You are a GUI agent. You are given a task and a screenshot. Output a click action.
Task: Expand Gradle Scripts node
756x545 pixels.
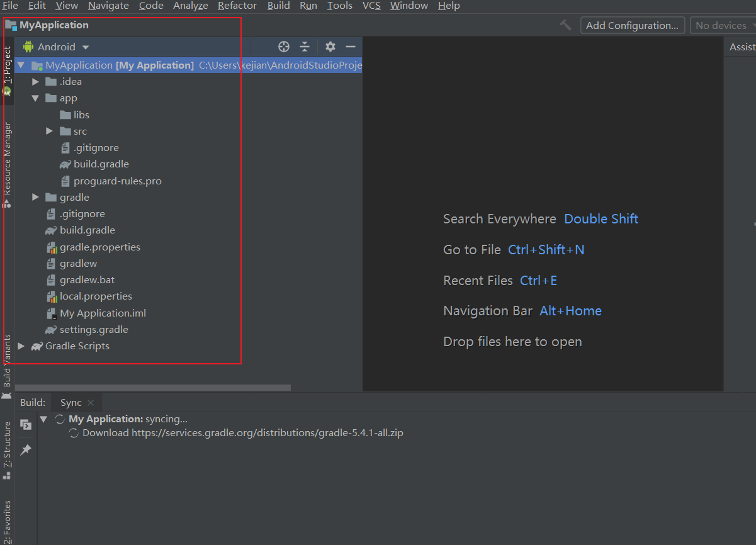21,346
